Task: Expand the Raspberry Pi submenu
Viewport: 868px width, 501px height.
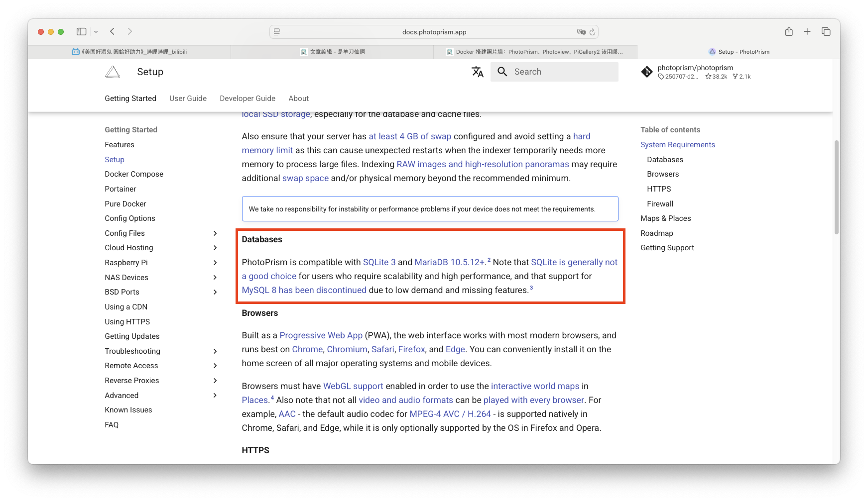Action: pos(215,263)
